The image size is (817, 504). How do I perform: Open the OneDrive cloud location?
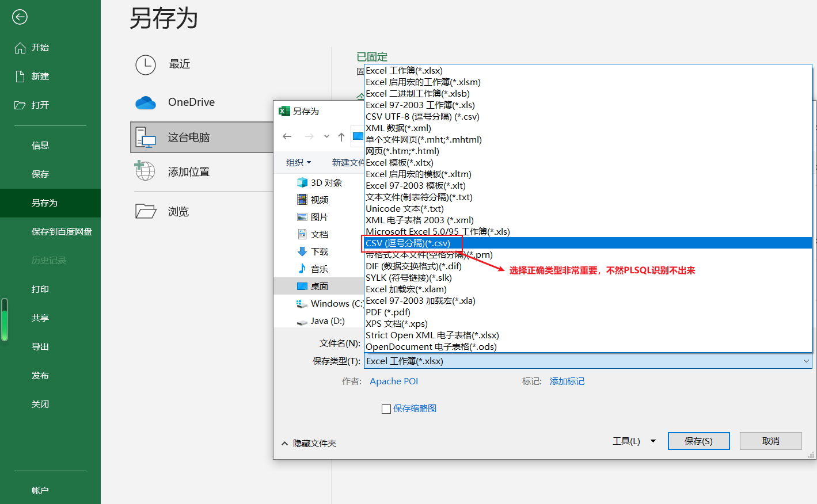point(146,102)
